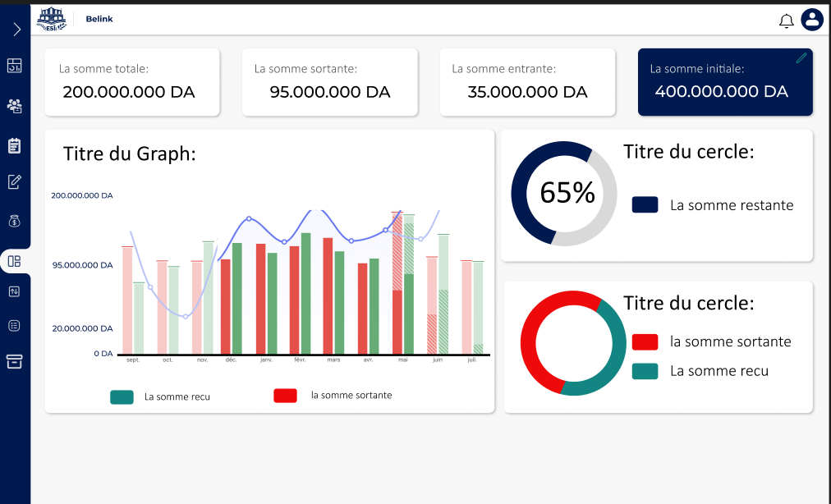
Task: Open the transfer arrows sidebar icon
Action: pos(15,291)
